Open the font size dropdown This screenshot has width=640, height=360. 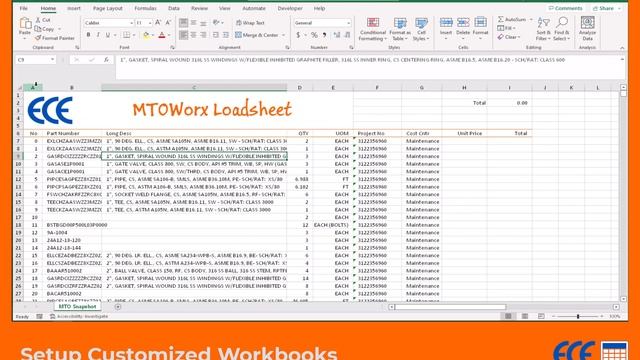150,23
